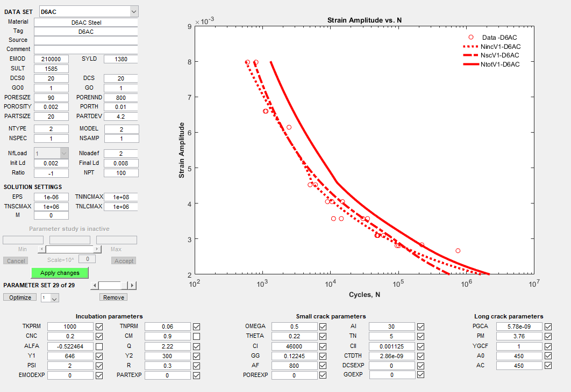Select the Material name text field
This screenshot has width=571, height=392.
[x=86, y=23]
